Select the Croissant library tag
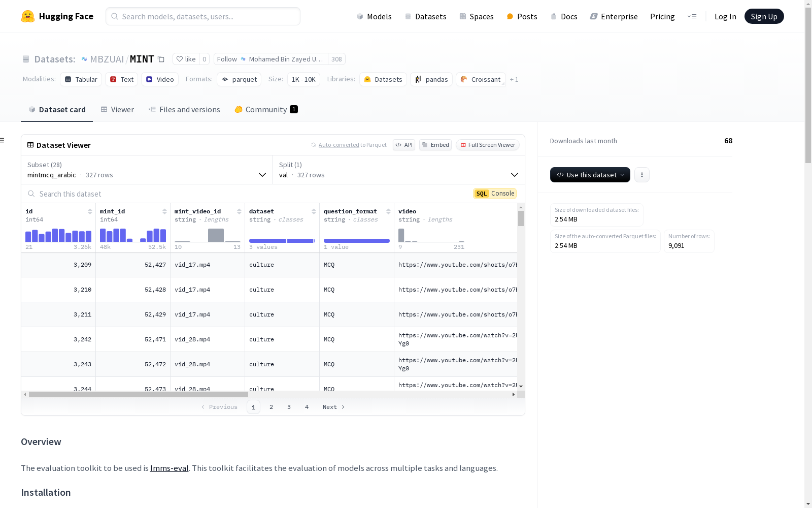 click(481, 79)
